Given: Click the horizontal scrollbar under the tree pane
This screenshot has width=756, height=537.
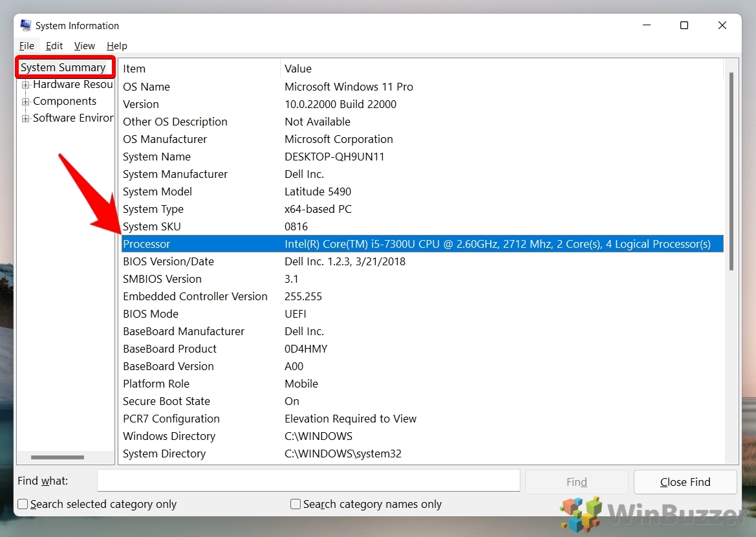Looking at the screenshot, I should [57, 457].
